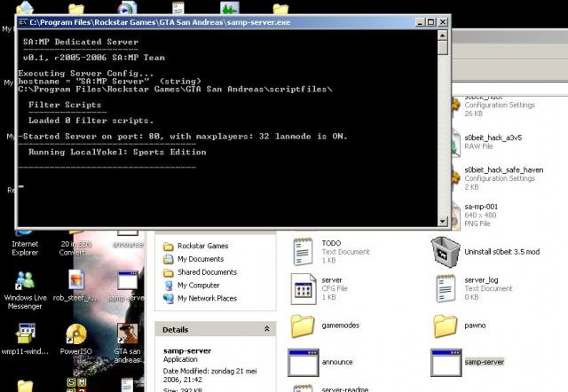Select s0biet_hack_safe_haven file name
568x392 pixels.
(x=504, y=169)
